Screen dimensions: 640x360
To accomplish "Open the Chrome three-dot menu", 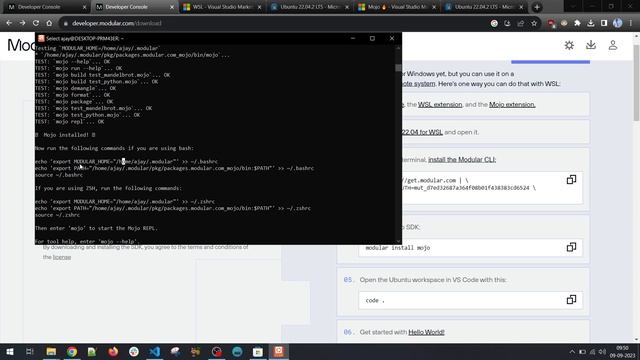I will tap(631, 23).
